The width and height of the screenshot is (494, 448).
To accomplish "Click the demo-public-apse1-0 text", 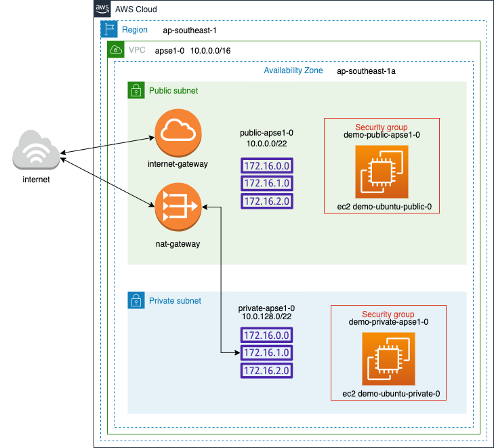I will pos(382,135).
